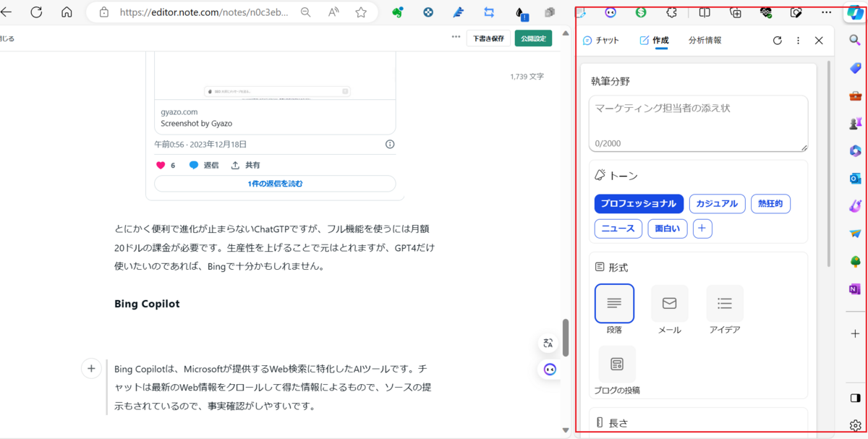Select the ニュース tone
The height and width of the screenshot is (439, 868).
tap(618, 229)
